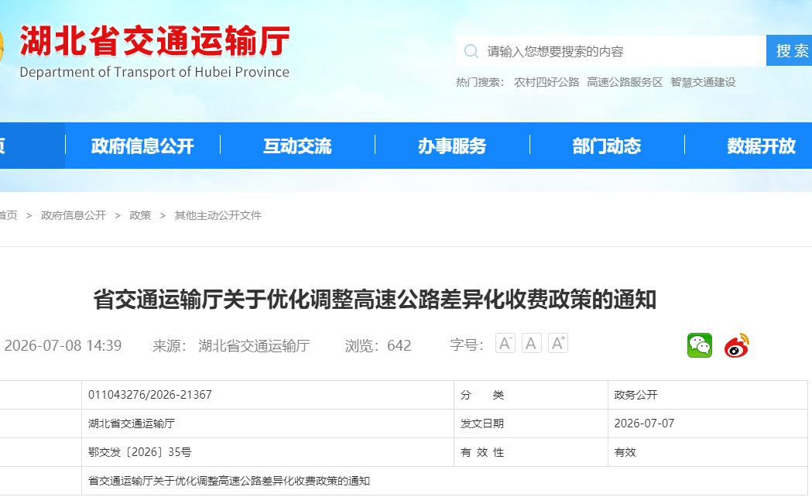
Task: Click the 湖北省交通运输厅 site logo title
Action: [x=155, y=41]
